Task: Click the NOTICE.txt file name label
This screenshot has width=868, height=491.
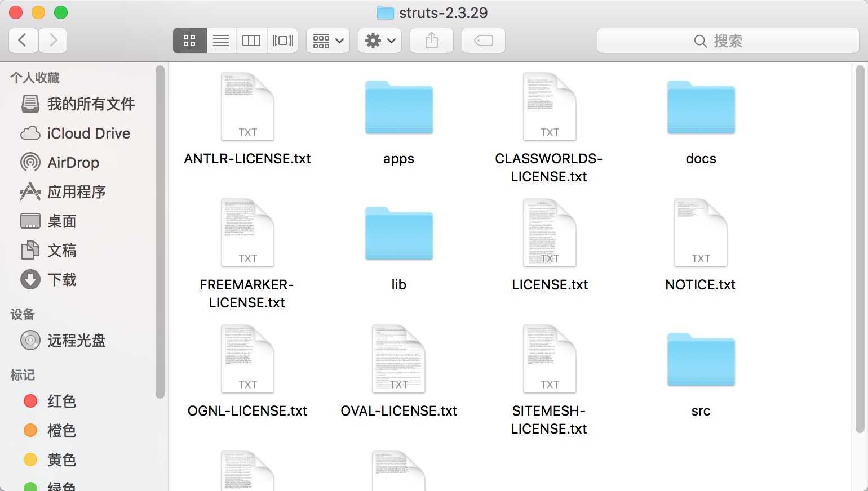Action: point(701,285)
